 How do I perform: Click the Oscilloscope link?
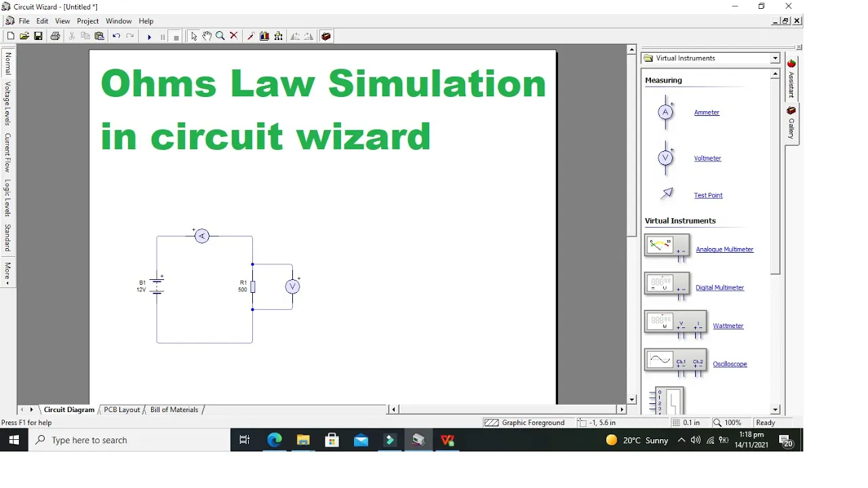pyautogui.click(x=730, y=364)
